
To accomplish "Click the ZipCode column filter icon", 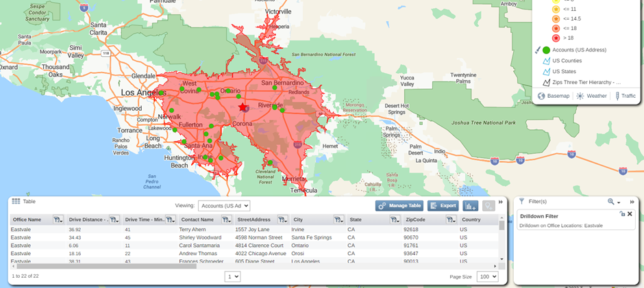I will 450,220.
